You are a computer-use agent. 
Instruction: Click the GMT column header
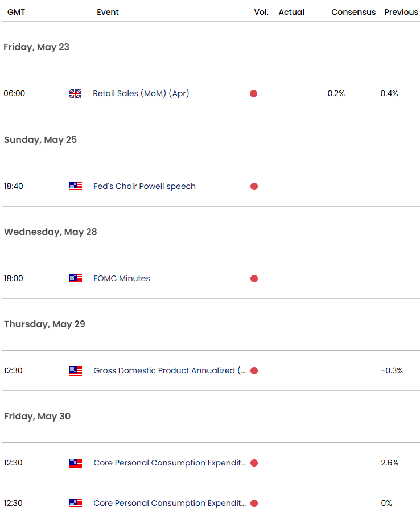point(17,12)
